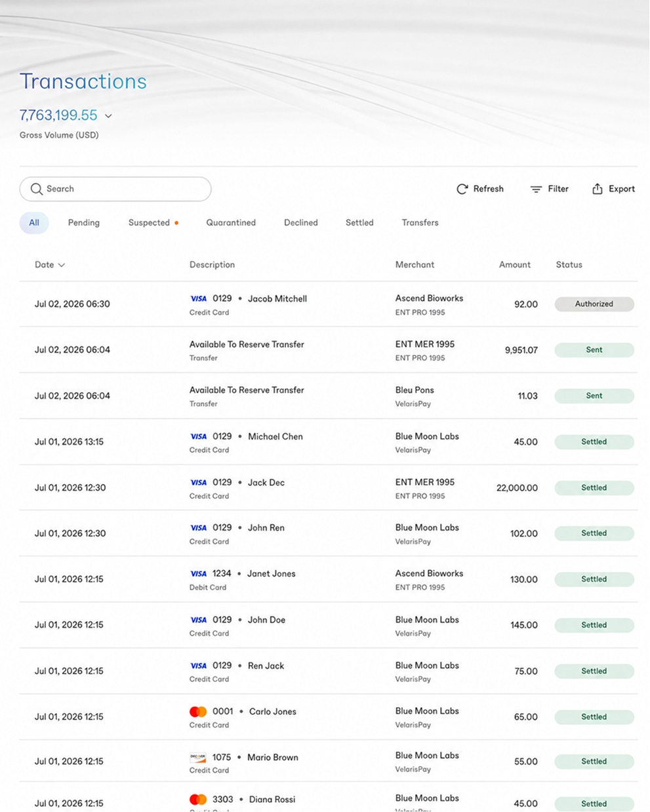Switch to the Pending tab
This screenshot has width=650, height=812.
84,223
